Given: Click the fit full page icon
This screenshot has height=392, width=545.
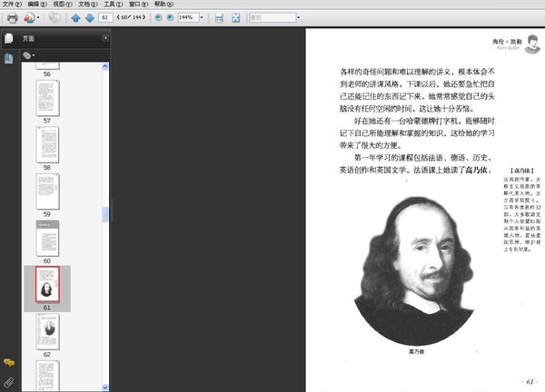Looking at the screenshot, I should tap(234, 17).
